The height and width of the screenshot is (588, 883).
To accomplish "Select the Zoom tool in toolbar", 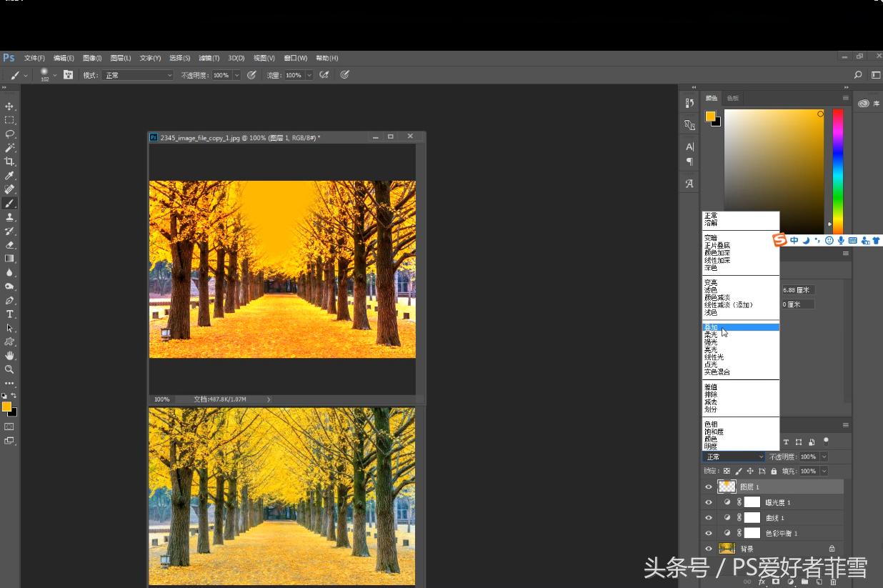I will click(9, 369).
